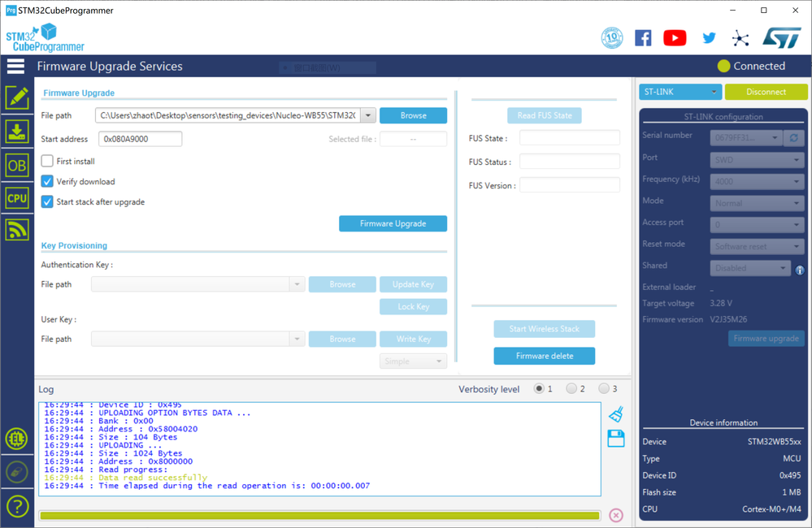Screen dimensions: 812x528
Task: Click Start Wireless Stack
Action: 545,329
